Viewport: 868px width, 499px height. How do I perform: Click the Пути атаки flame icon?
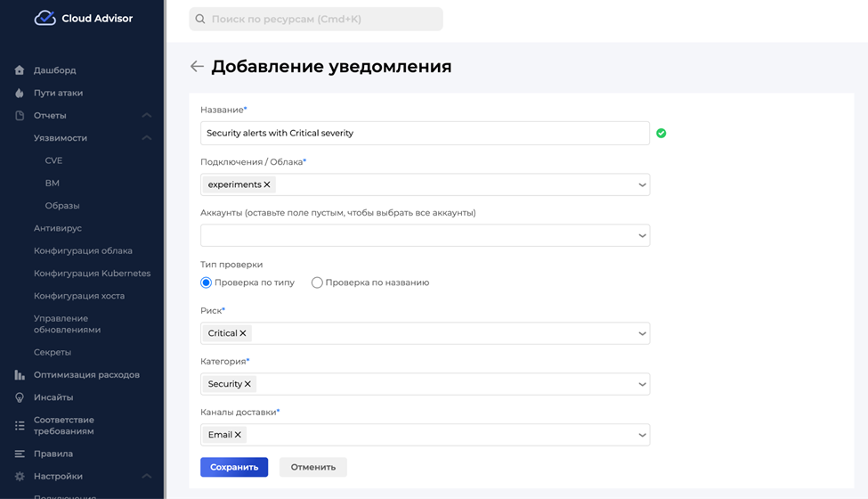20,93
